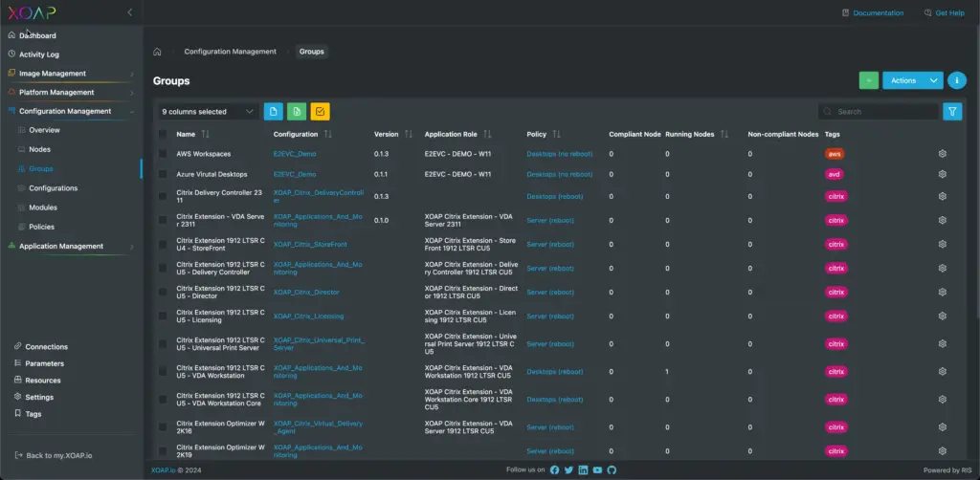Sort by Policy column arrows

pos(556,134)
